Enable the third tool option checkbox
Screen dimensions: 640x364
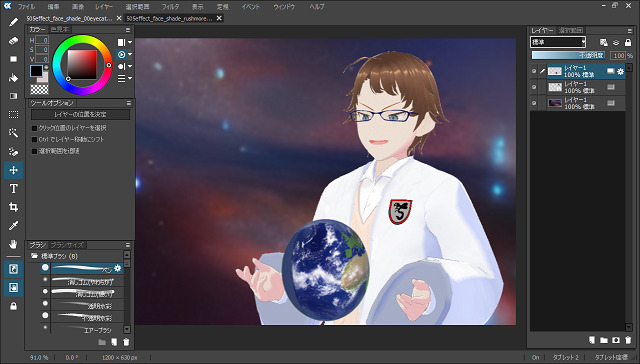[35, 151]
